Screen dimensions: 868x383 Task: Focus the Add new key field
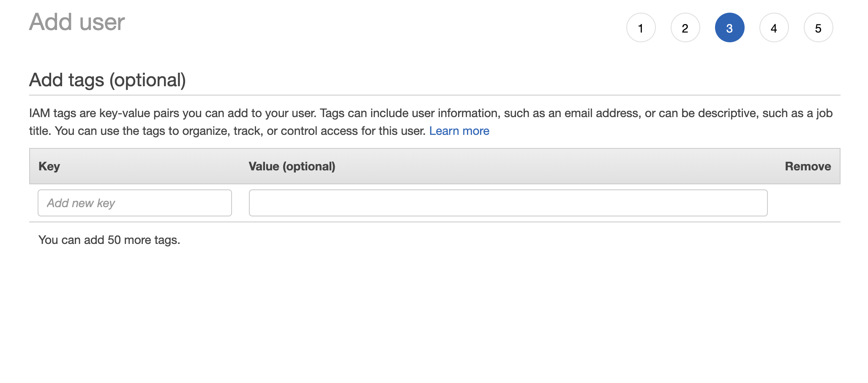click(135, 203)
